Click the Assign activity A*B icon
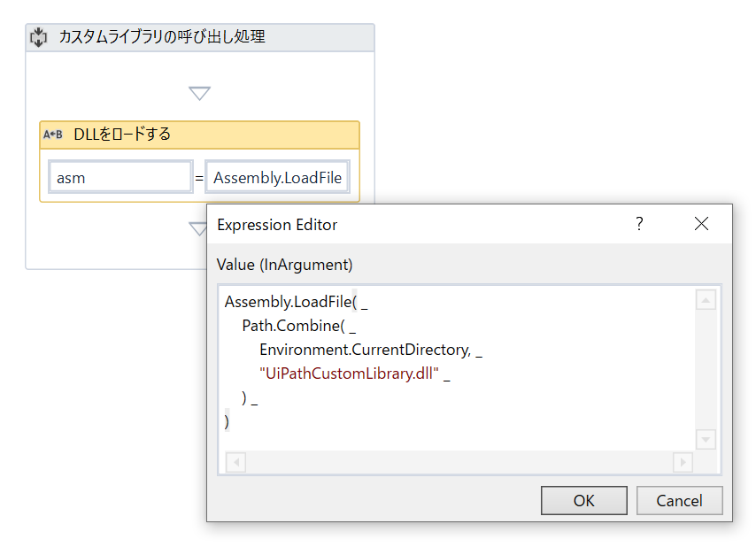 [x=53, y=135]
